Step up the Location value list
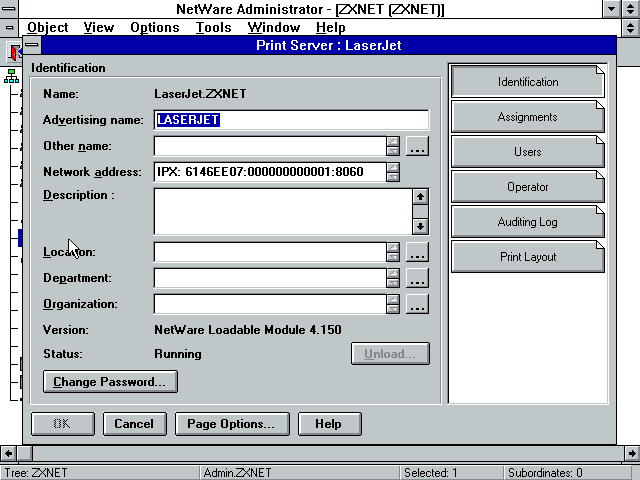Image resolution: width=640 pixels, height=480 pixels. pyautogui.click(x=393, y=247)
